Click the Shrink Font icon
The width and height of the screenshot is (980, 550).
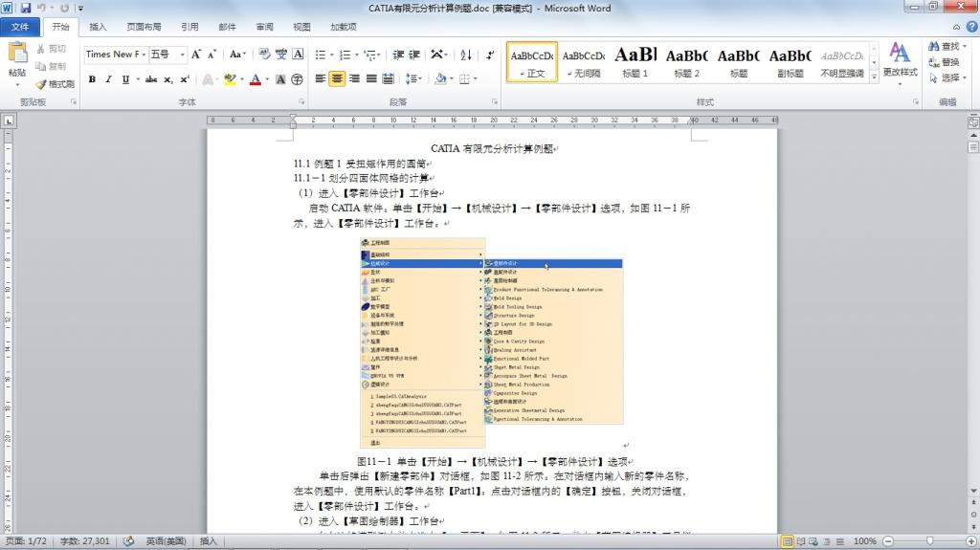tap(212, 55)
